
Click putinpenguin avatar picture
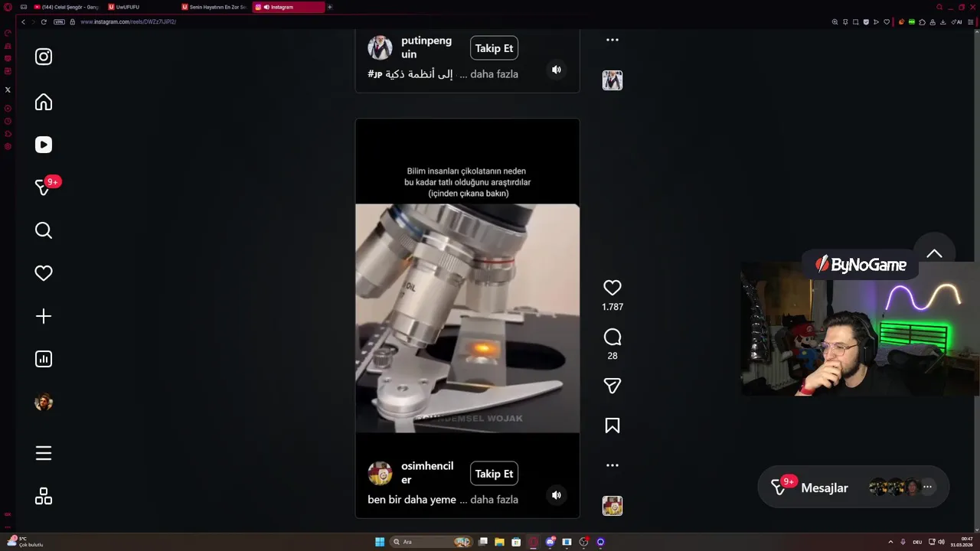pos(381,47)
